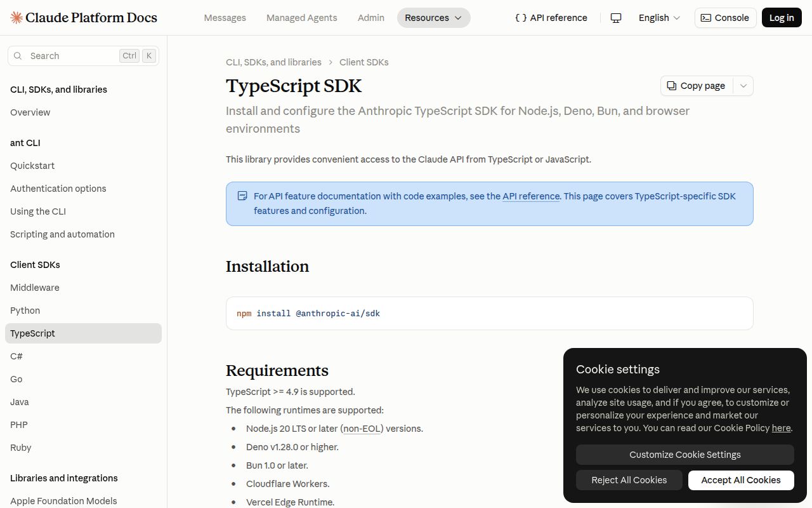Open the Managed Agents nav item
This screenshot has height=508, width=812.
[302, 18]
